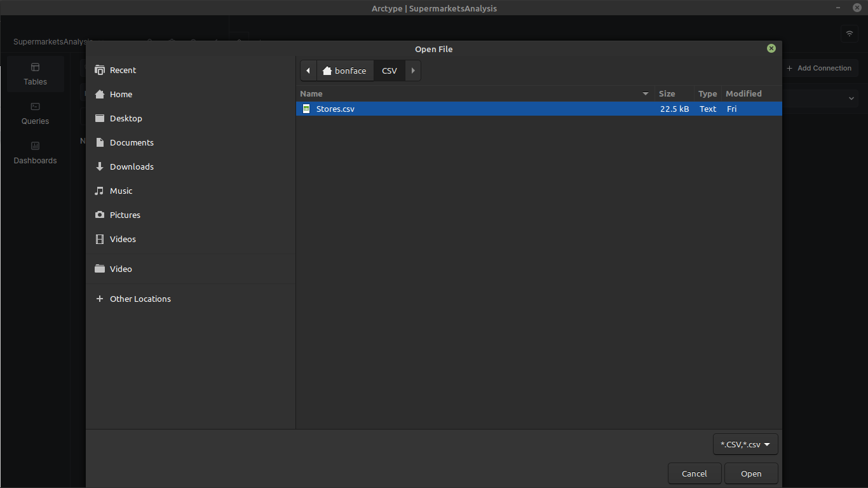868x488 pixels.
Task: Navigate to the bonface breadcrumb
Action: tap(345, 71)
